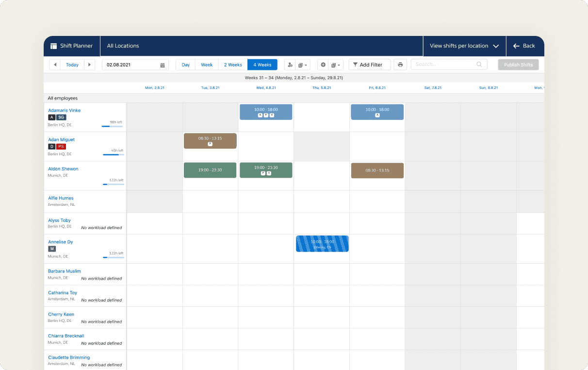Open Alyss Toby's employee link

[59, 220]
